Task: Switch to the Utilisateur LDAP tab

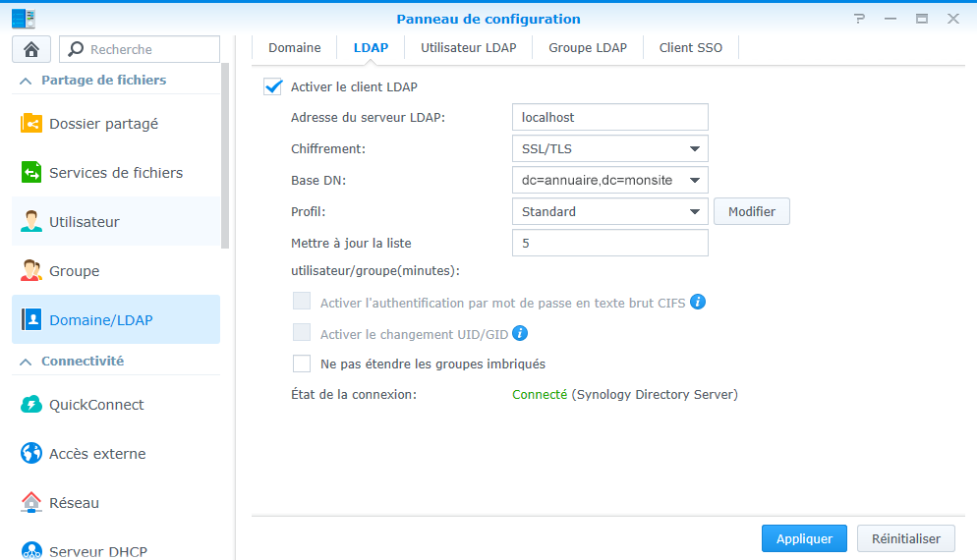Action: 468,47
